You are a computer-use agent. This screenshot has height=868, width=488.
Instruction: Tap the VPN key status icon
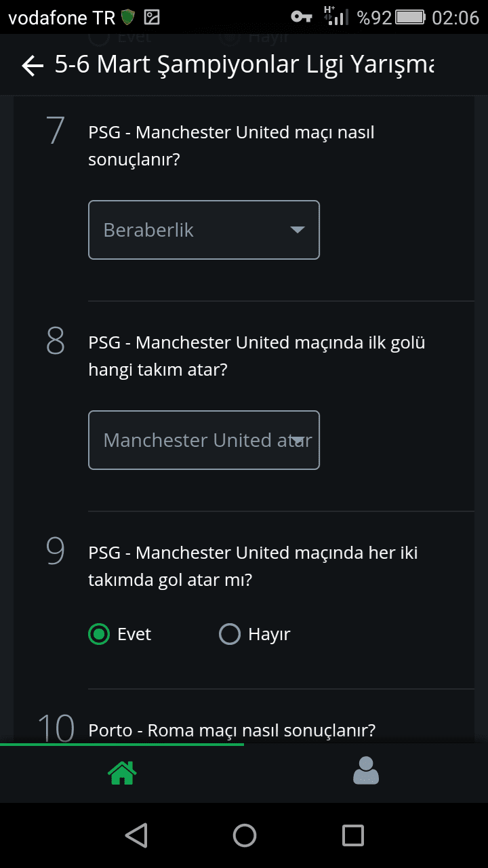coord(301,17)
